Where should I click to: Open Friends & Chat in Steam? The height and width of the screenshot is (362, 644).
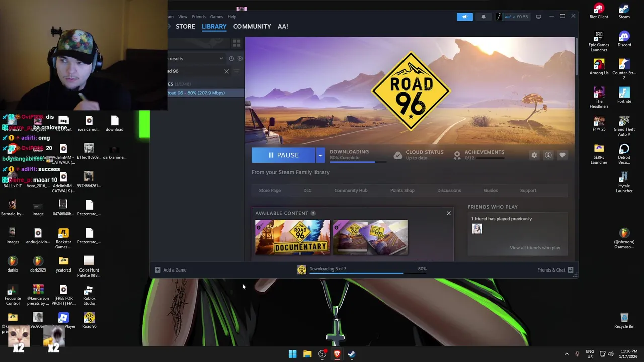click(555, 270)
